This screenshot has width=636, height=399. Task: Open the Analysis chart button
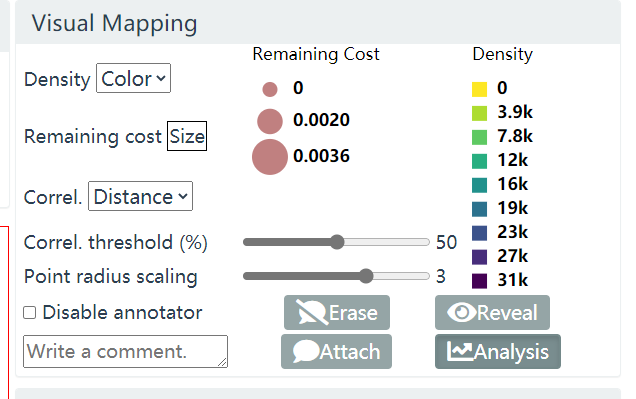click(x=498, y=352)
